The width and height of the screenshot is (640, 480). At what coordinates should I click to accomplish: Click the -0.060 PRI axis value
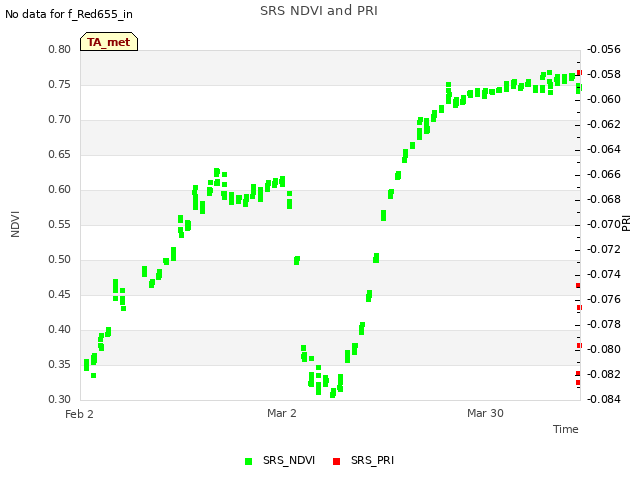[x=604, y=99]
